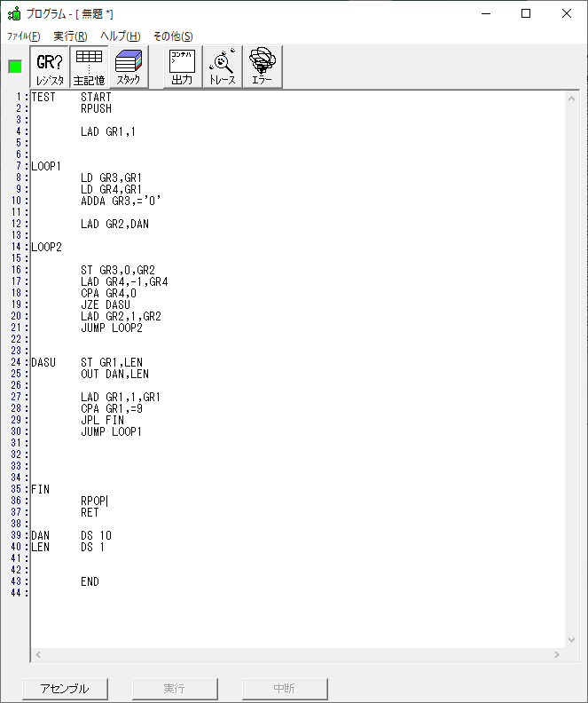Click the 'LD GR3,GR1' line

pos(111,178)
